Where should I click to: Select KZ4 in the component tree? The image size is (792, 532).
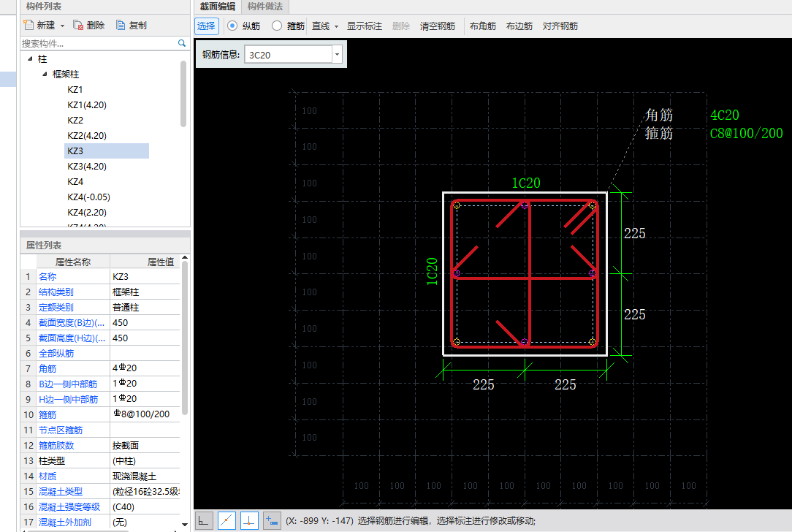pyautogui.click(x=75, y=182)
